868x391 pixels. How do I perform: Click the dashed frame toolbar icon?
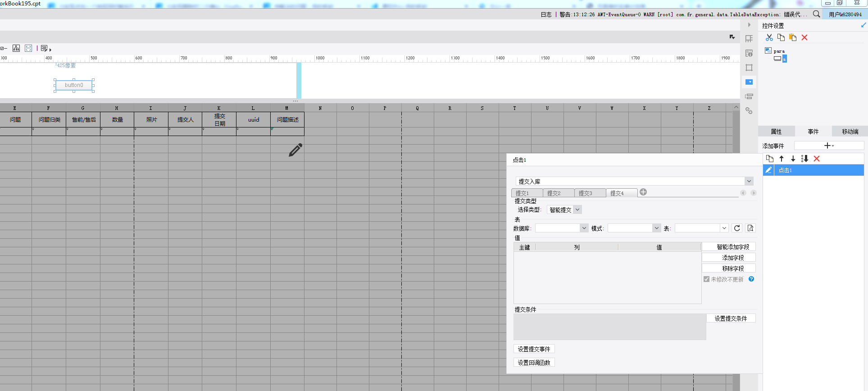[x=28, y=48]
